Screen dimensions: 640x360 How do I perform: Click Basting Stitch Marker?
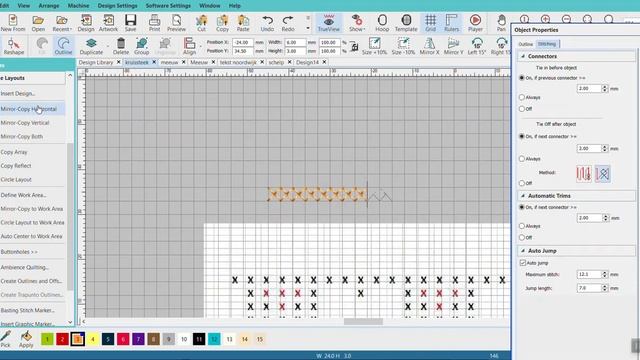click(27, 310)
